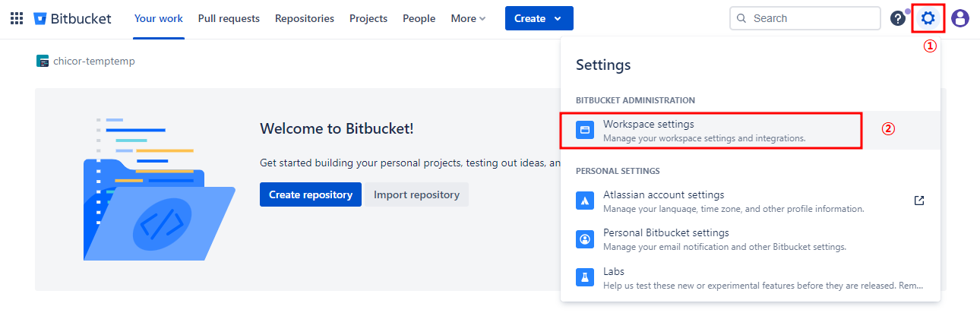
Task: Open the Pull requests tab
Action: (229, 18)
